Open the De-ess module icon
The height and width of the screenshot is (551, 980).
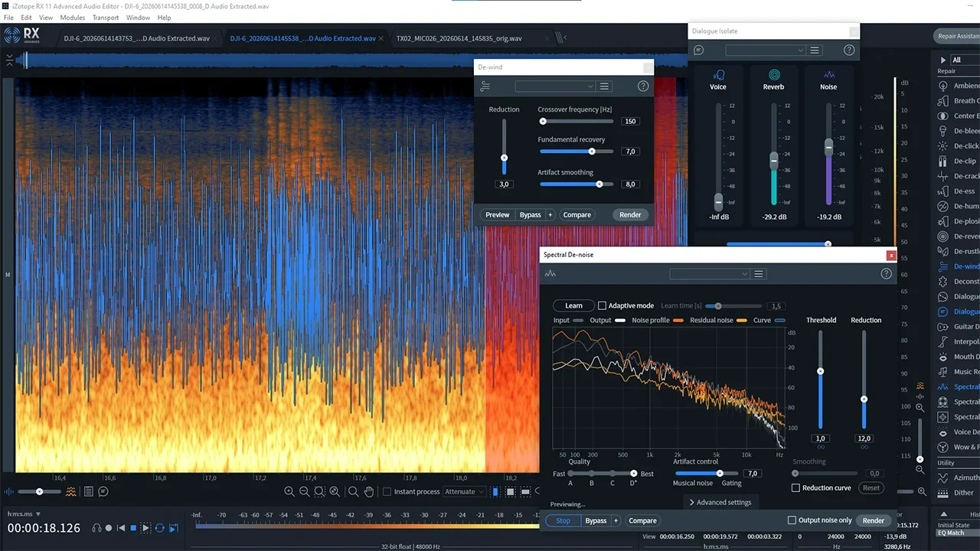(944, 191)
